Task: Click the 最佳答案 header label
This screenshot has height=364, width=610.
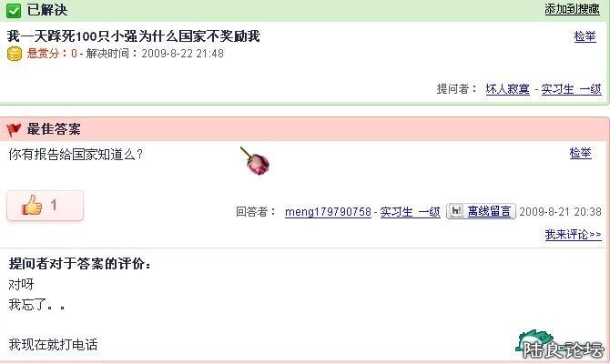Action: coord(54,129)
